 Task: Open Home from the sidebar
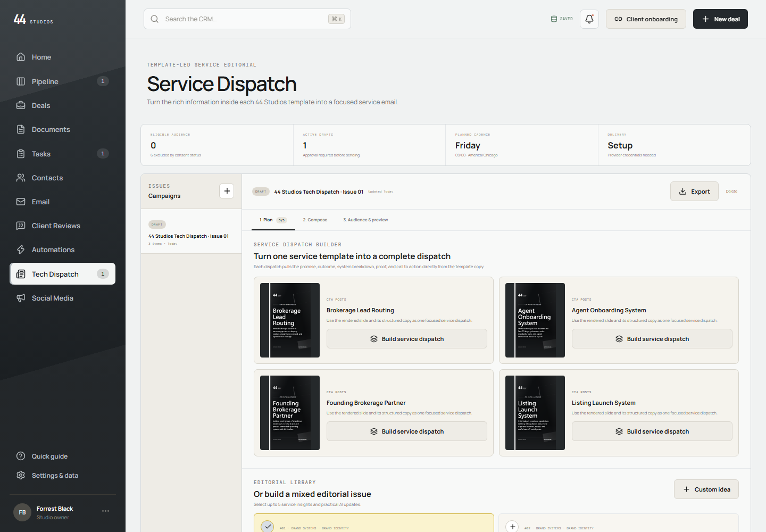(62, 57)
